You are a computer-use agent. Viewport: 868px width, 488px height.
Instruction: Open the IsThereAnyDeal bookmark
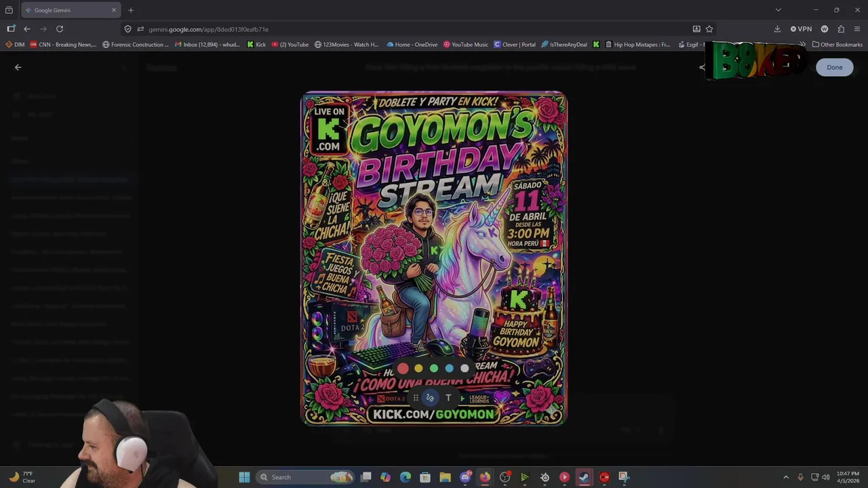click(x=564, y=45)
